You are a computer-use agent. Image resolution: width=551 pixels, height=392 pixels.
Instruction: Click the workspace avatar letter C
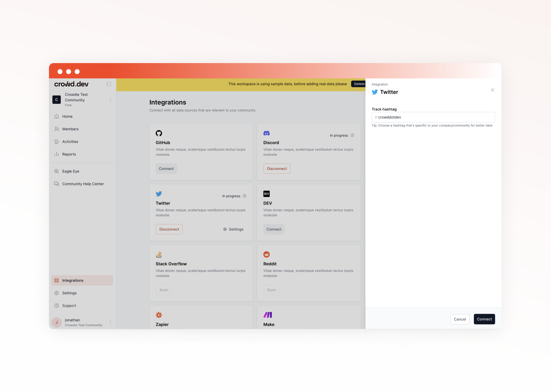[57, 100]
